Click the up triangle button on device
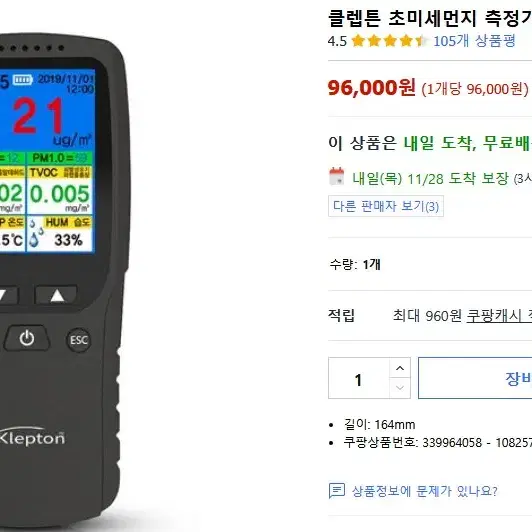This screenshot has width=532, height=532. [x=56, y=295]
